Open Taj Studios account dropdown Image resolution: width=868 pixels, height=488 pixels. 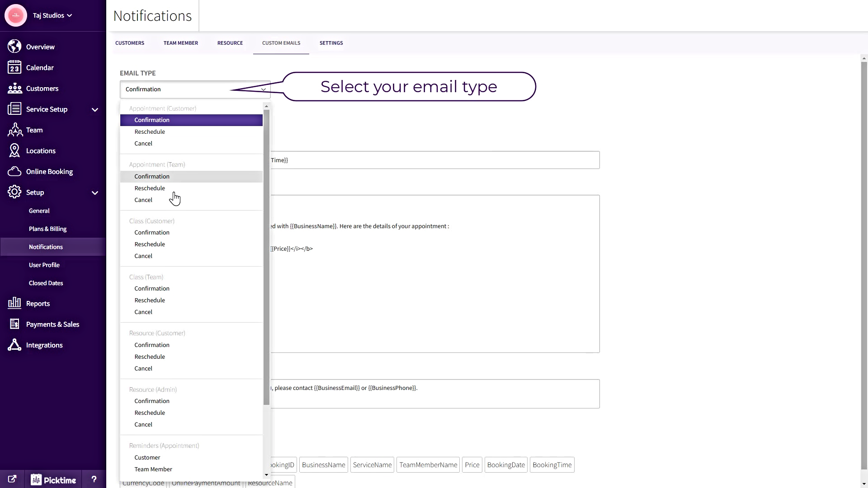52,15
